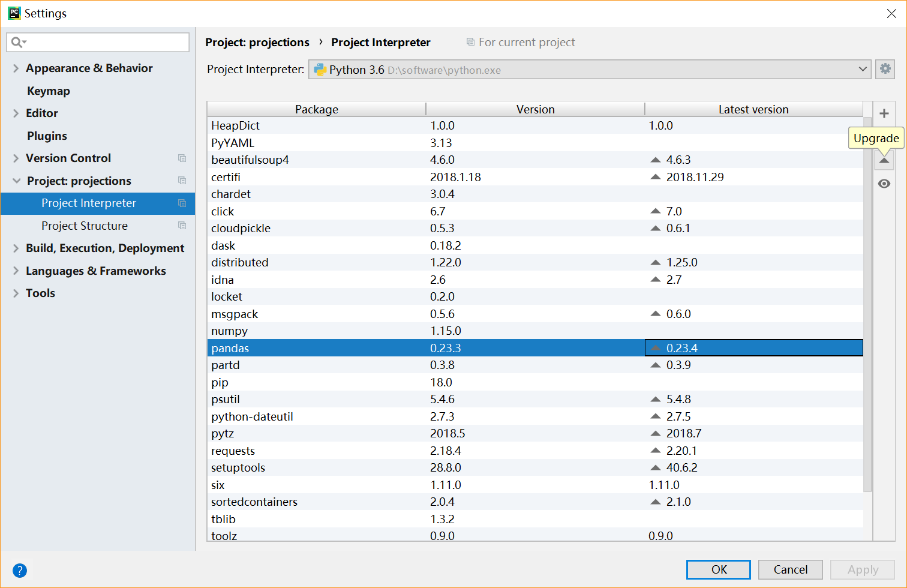Viewport: 907px width, 588px height.
Task: Open the Project Interpreter dropdown
Action: (590, 70)
